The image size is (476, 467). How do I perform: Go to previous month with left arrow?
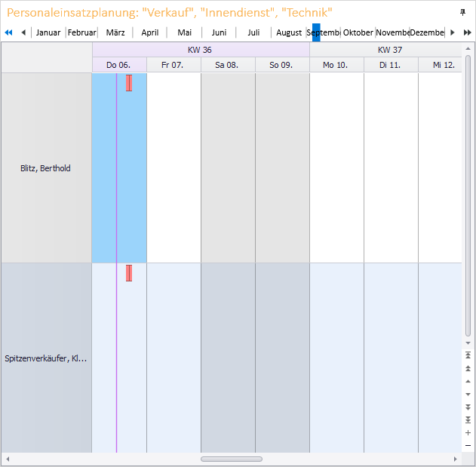(23, 32)
